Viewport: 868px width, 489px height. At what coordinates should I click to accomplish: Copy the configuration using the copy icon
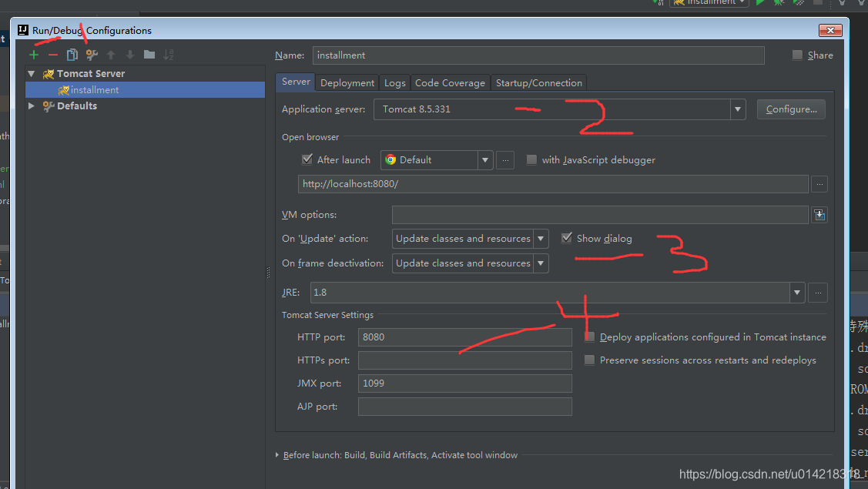(72, 55)
